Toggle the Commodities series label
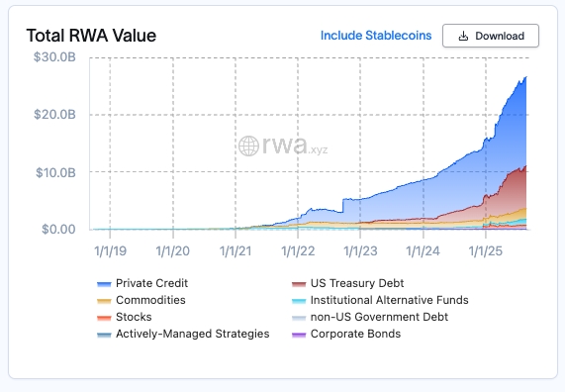This screenshot has width=565, height=392. pyautogui.click(x=150, y=300)
